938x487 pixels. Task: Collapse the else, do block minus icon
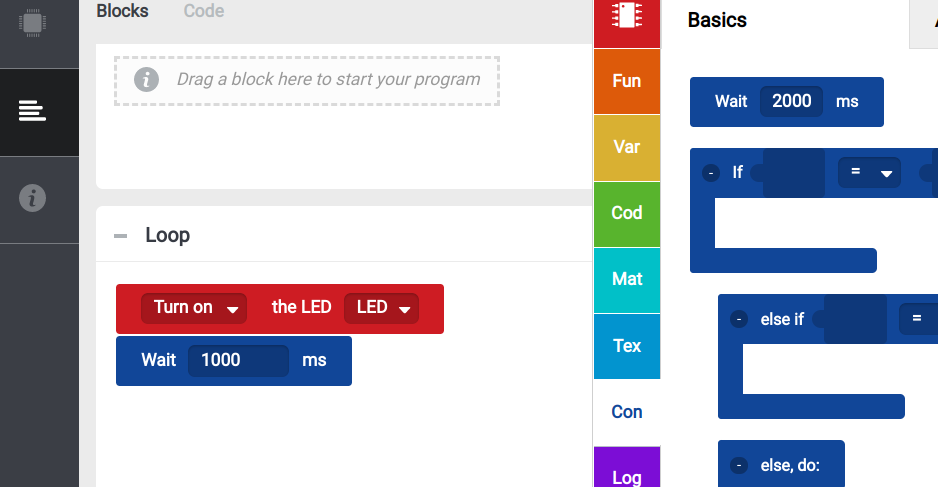point(739,465)
